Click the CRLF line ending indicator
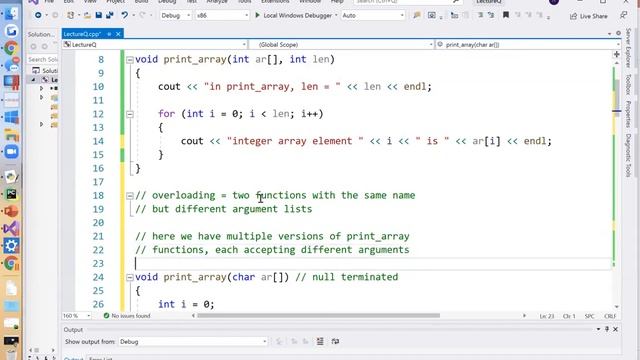This screenshot has width=640, height=360. [x=610, y=316]
